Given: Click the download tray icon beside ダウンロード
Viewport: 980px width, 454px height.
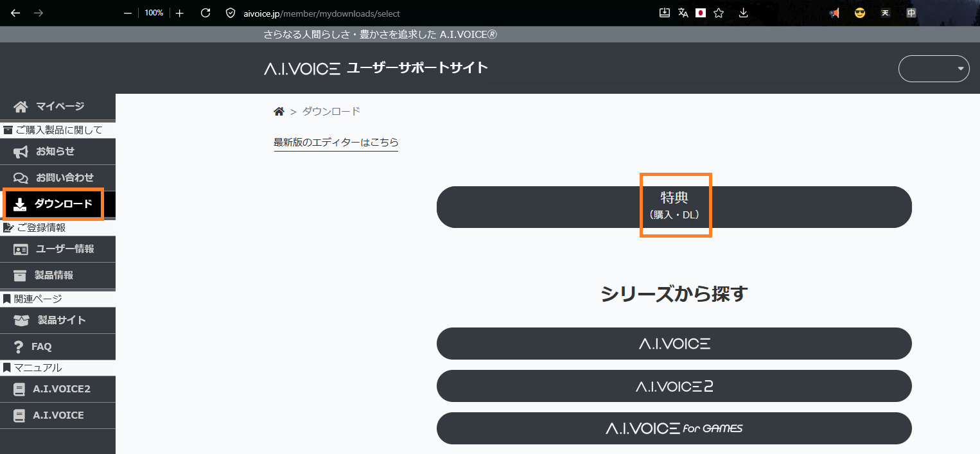Looking at the screenshot, I should pyautogui.click(x=19, y=204).
